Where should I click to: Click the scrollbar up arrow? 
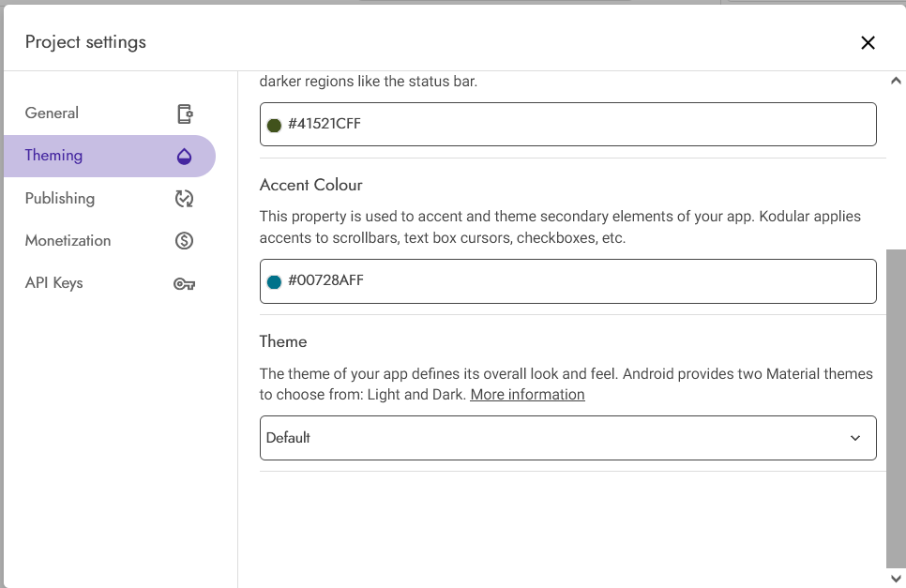click(896, 81)
